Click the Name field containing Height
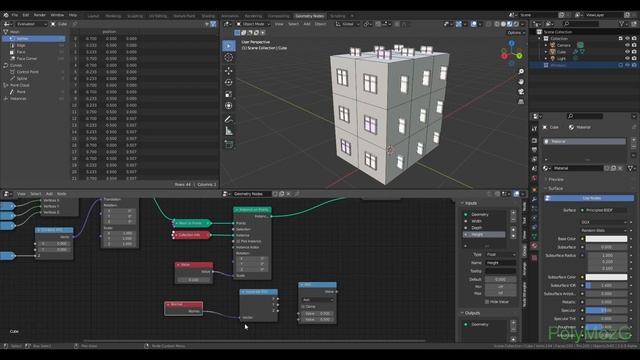This screenshot has width=640, height=360. pos(500,263)
